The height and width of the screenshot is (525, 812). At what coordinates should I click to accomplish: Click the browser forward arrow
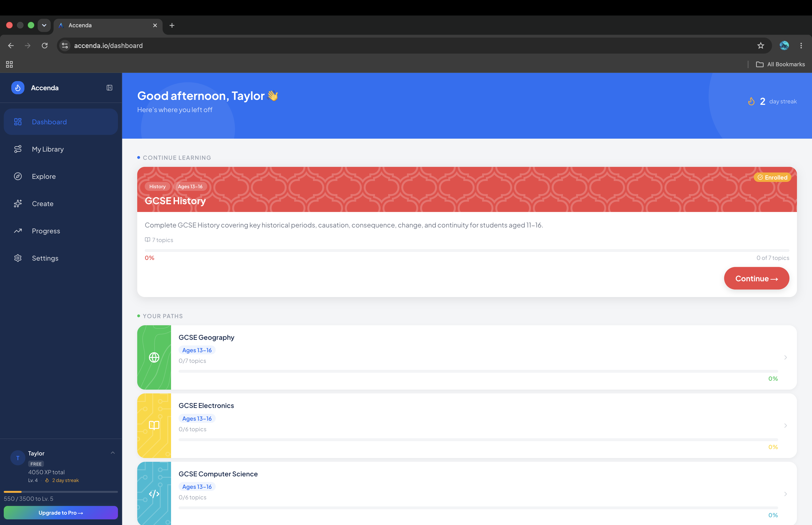pos(27,45)
